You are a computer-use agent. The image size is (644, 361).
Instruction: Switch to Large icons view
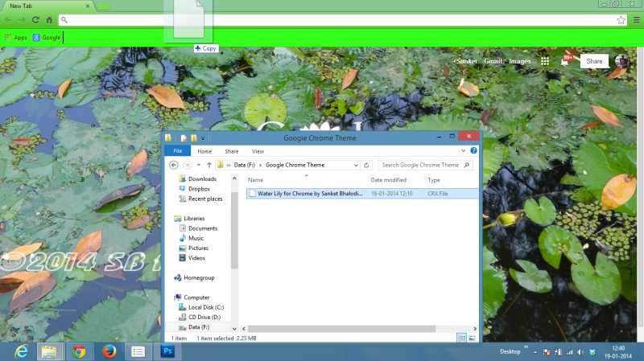472,338
